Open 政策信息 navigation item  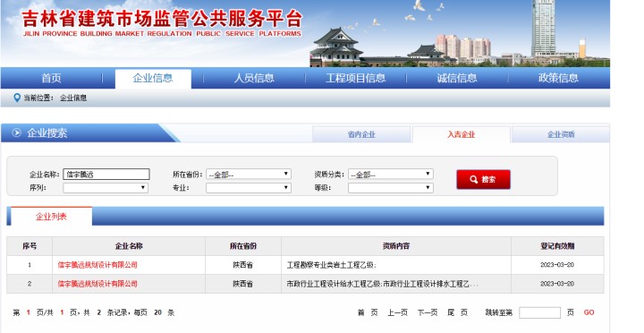558,78
